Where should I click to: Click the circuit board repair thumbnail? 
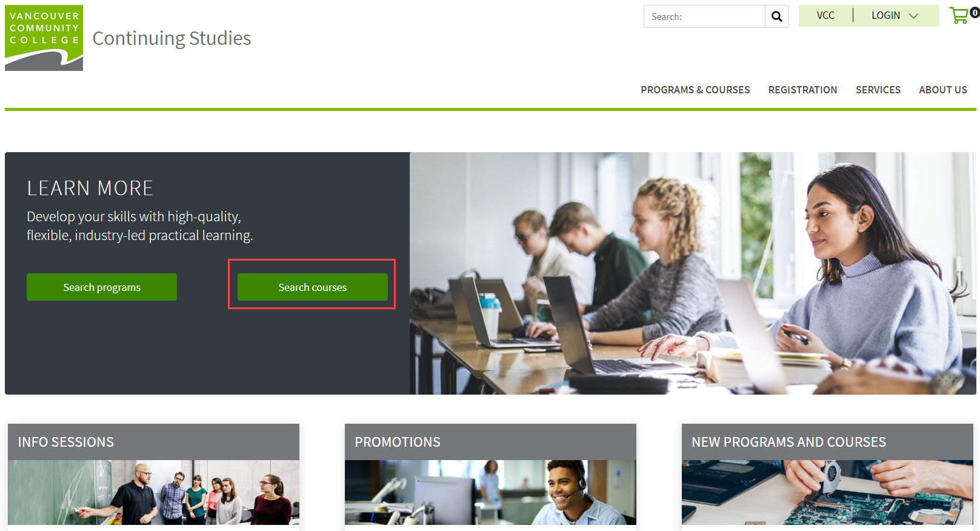coord(827,492)
